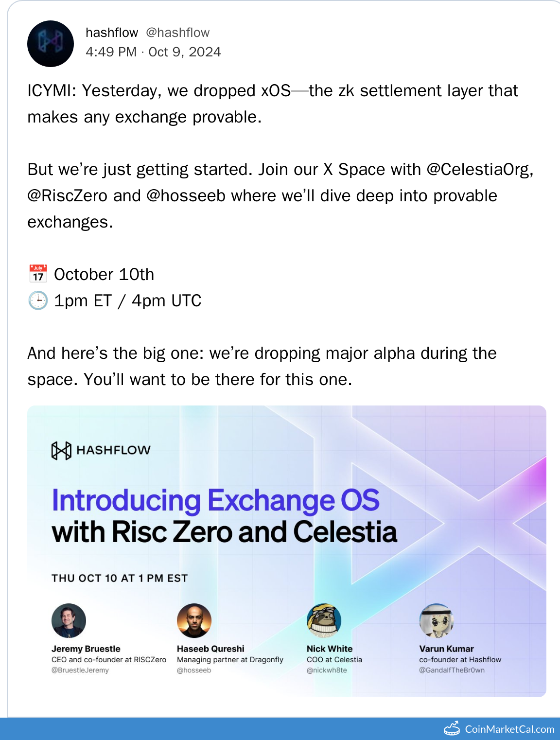This screenshot has height=740, width=560.
Task: Open the @CelestiaOrg mention
Action: coord(479,169)
